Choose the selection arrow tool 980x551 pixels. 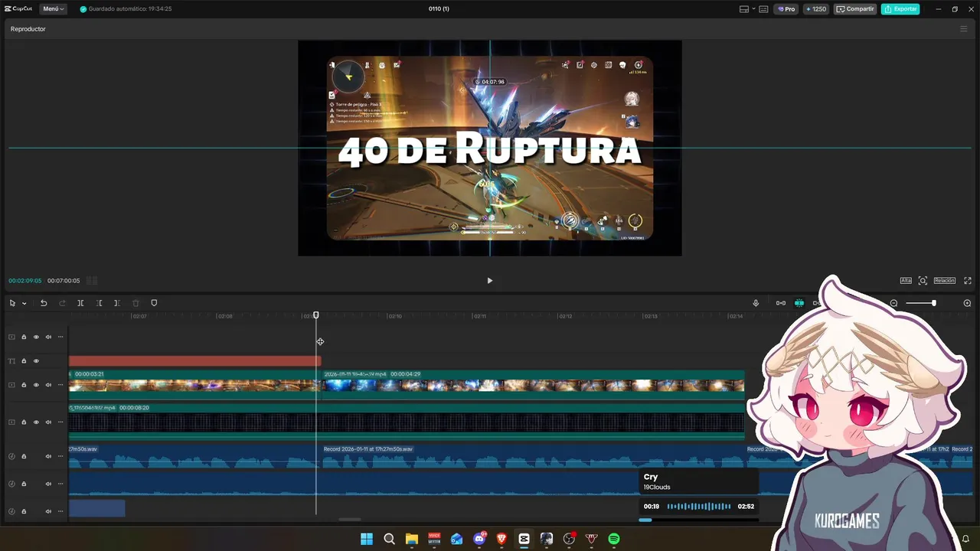pos(12,303)
